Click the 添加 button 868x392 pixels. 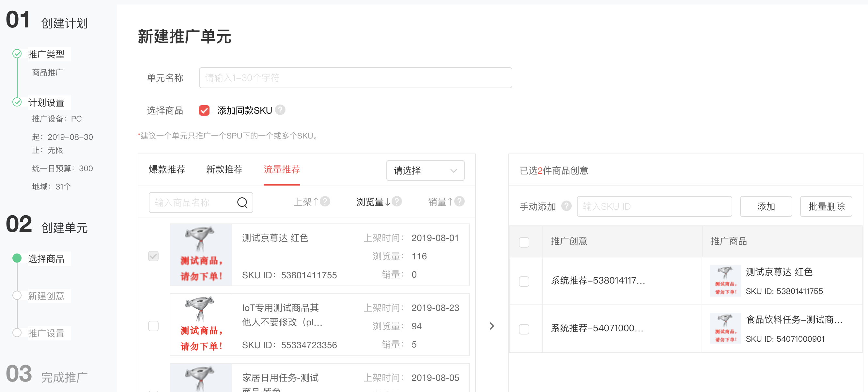(x=766, y=206)
